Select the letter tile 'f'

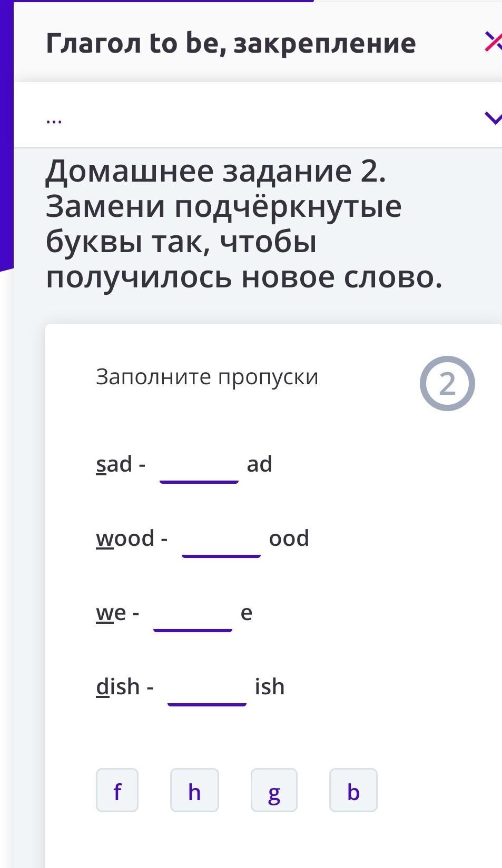(117, 790)
